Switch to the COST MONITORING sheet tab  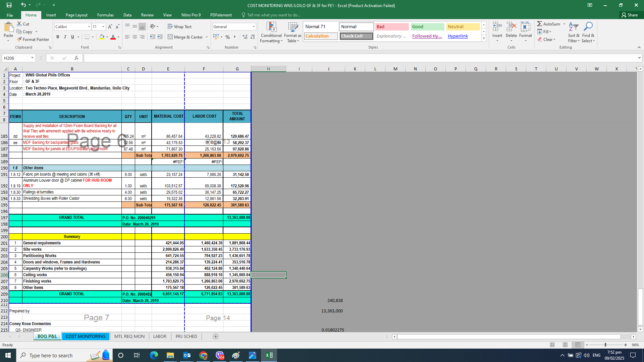pos(86,336)
